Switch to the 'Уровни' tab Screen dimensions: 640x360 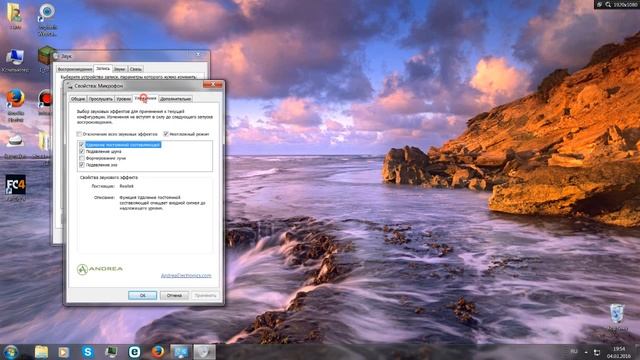pyautogui.click(x=124, y=99)
